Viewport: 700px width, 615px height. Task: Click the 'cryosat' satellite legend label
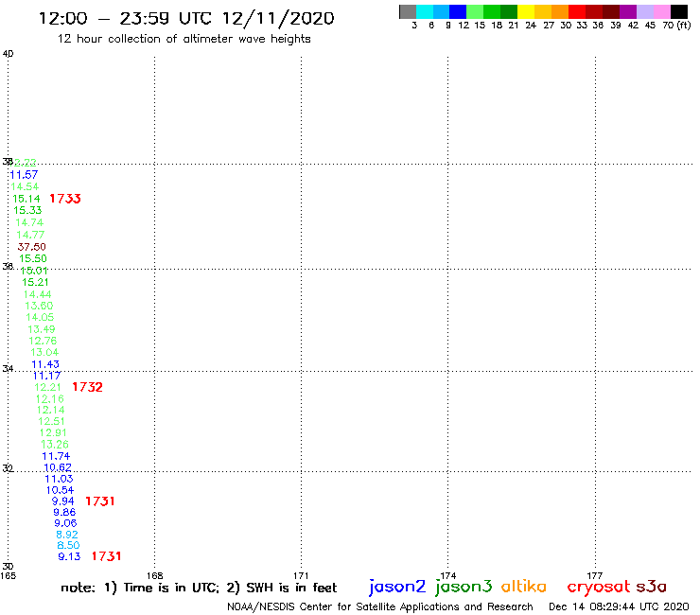click(x=599, y=588)
